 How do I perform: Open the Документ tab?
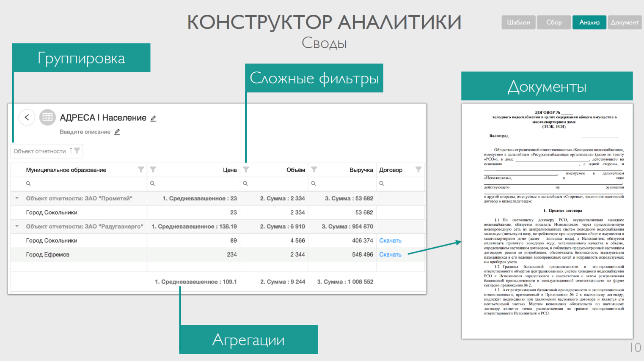(625, 22)
